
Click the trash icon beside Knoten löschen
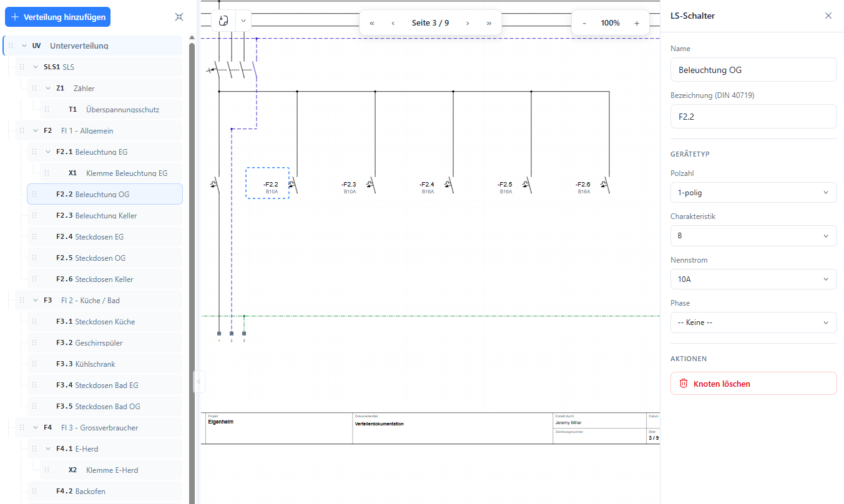pos(683,383)
